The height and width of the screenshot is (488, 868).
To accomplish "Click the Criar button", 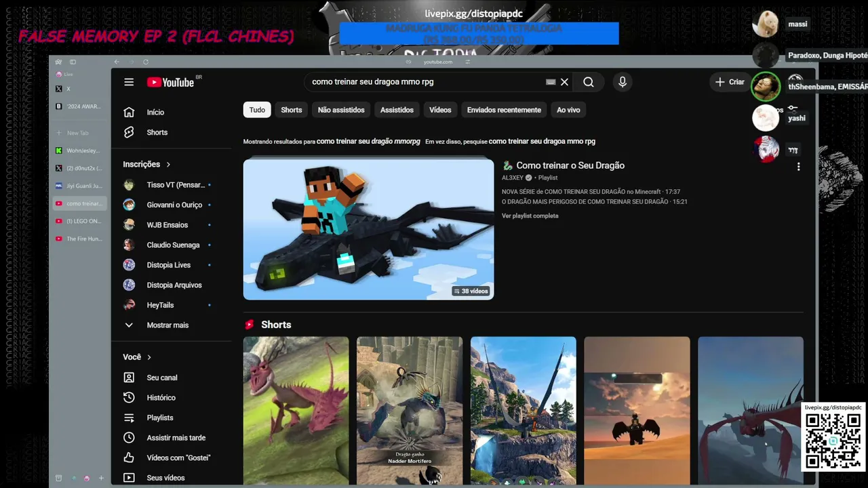I will click(x=730, y=82).
